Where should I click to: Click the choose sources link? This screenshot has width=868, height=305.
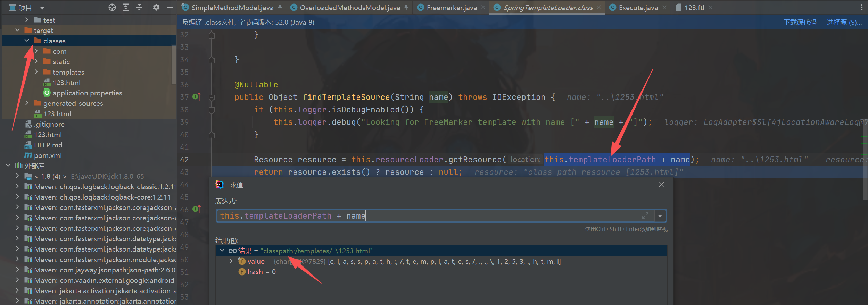(844, 23)
